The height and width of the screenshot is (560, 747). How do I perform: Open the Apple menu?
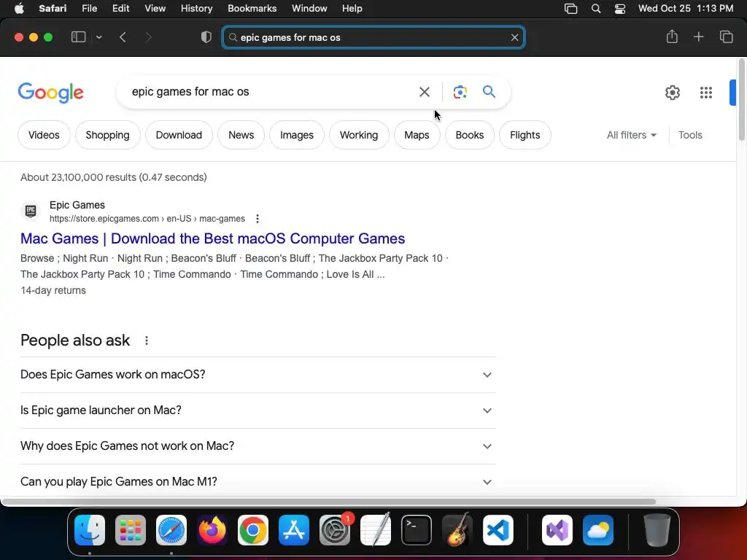19,9
